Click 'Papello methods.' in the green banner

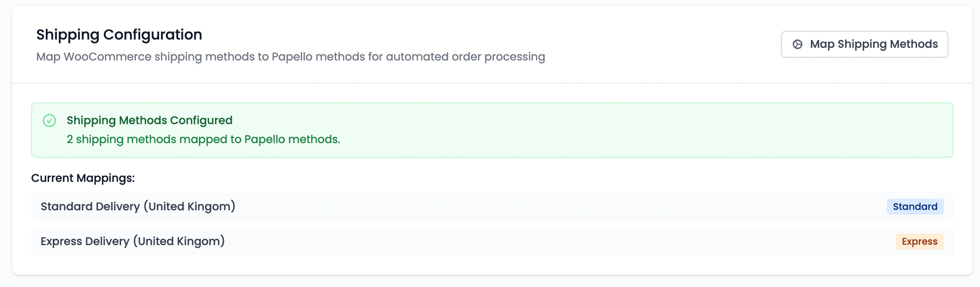[x=292, y=139]
